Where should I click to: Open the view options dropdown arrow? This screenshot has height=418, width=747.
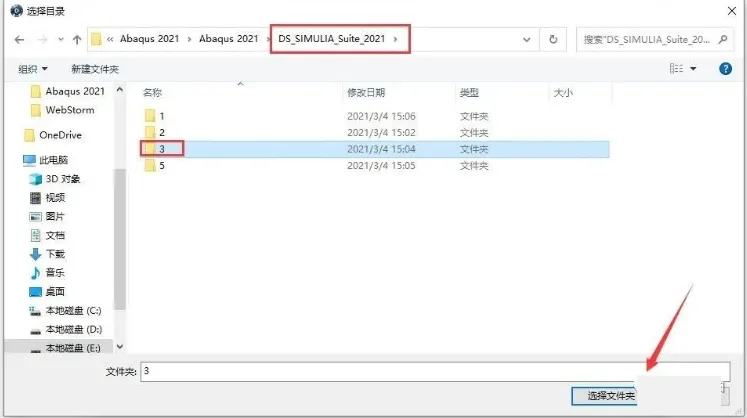pyautogui.click(x=693, y=69)
